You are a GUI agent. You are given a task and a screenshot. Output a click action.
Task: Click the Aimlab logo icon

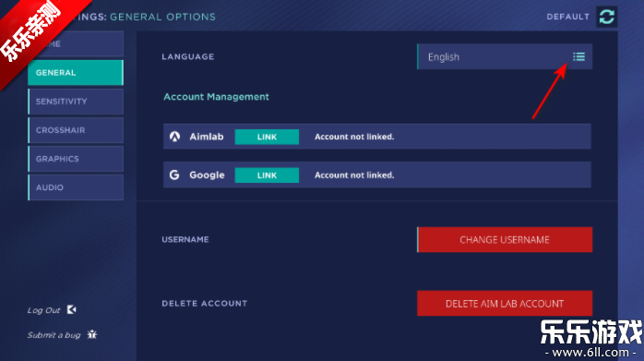point(175,137)
